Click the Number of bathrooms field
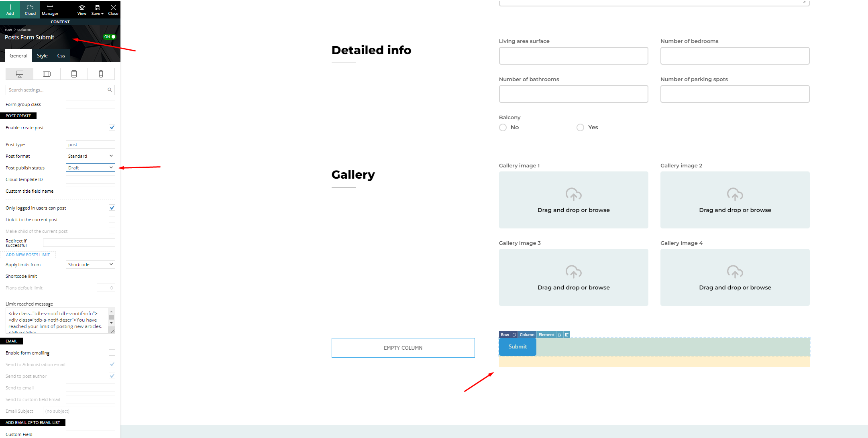 [x=573, y=94]
